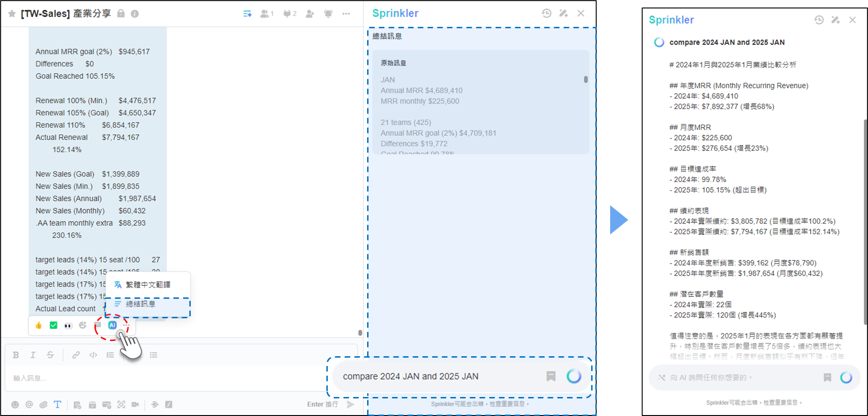Insert a code block with the code icon
Screen dimensions: 868x416
[94, 355]
